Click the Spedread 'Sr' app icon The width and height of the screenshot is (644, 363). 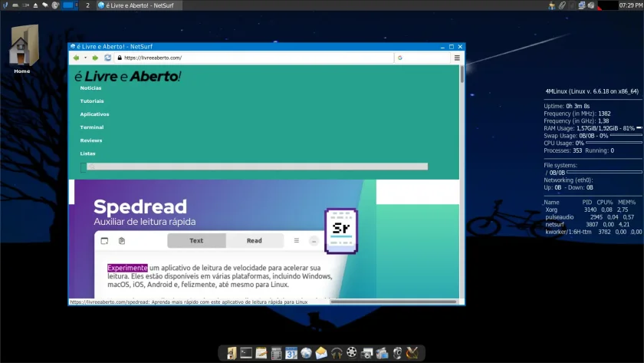coord(341,231)
